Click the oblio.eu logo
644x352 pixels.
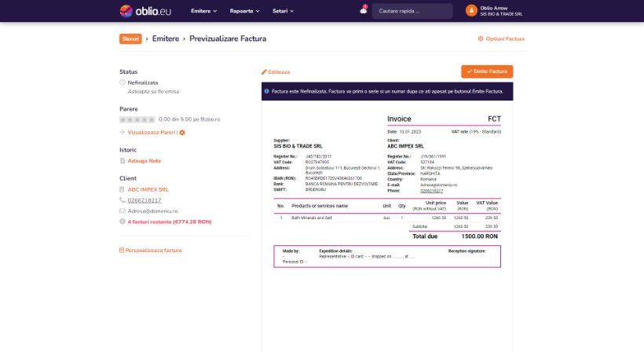(144, 11)
